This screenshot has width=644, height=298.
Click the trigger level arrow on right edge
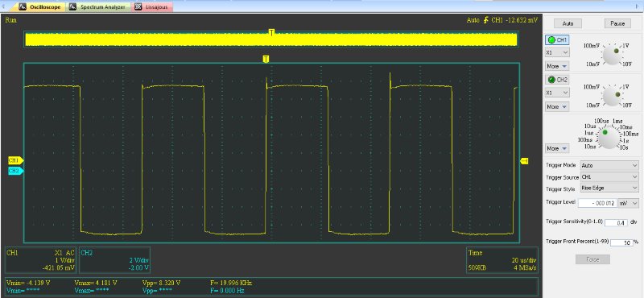click(x=525, y=161)
